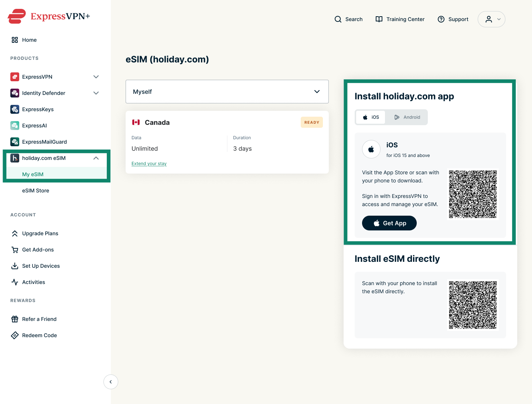
Task: Open the Myself profile dropdown
Action: 227,92
